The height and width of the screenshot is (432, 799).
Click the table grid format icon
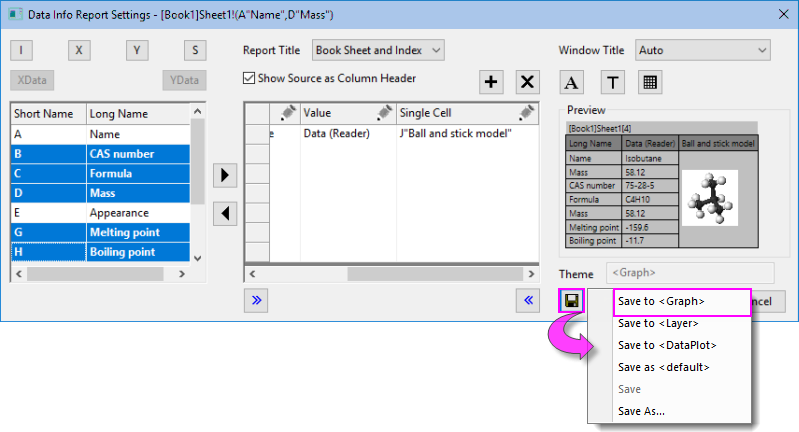click(x=650, y=82)
